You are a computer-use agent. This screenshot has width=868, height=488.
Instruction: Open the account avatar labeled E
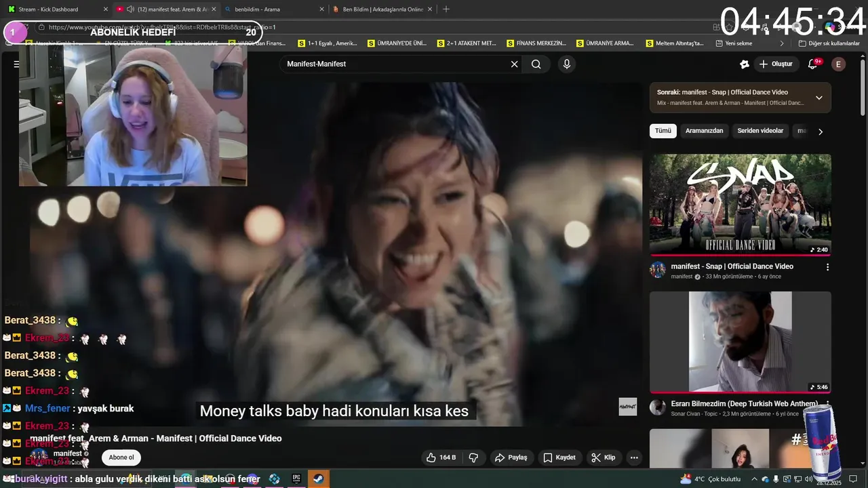point(839,64)
